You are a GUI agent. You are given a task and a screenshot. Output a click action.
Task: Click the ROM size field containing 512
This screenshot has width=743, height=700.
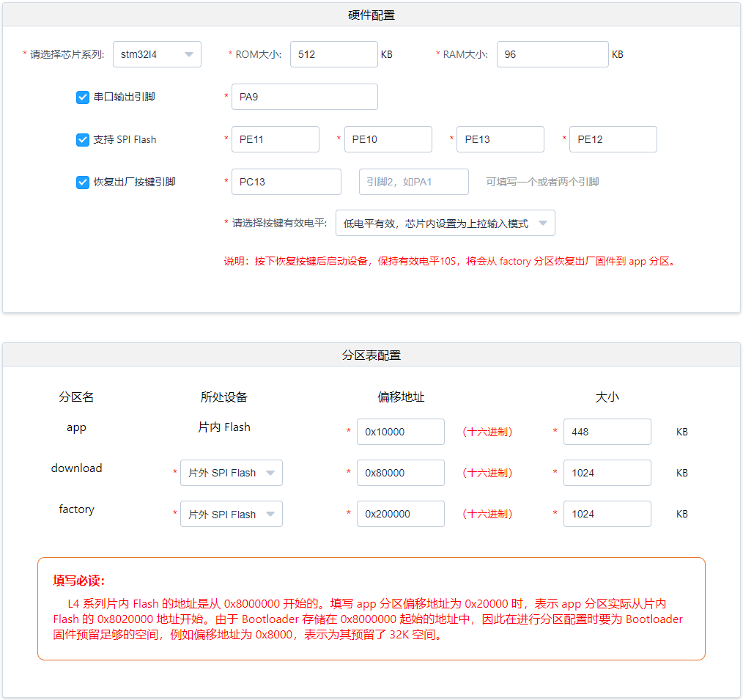coord(333,54)
